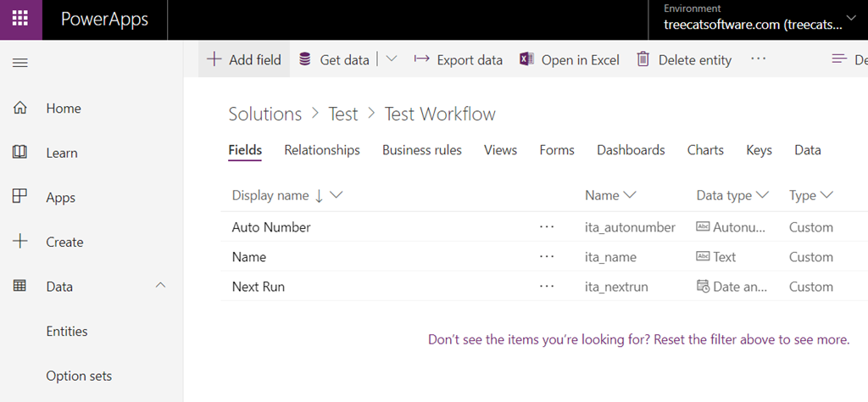Open more options for Name row
The height and width of the screenshot is (402, 868).
[x=547, y=257]
